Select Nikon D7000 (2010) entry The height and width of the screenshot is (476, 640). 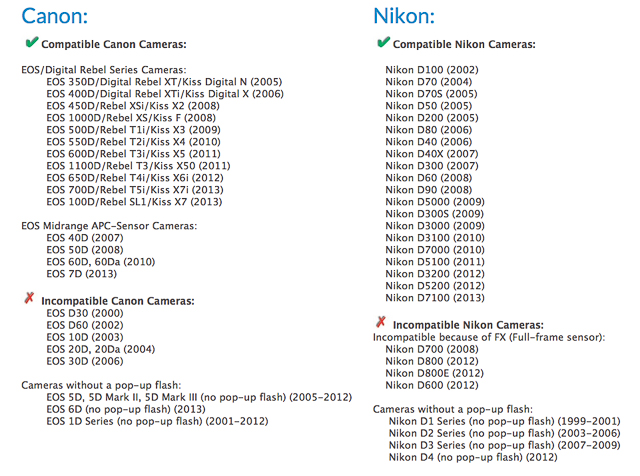pos(435,250)
